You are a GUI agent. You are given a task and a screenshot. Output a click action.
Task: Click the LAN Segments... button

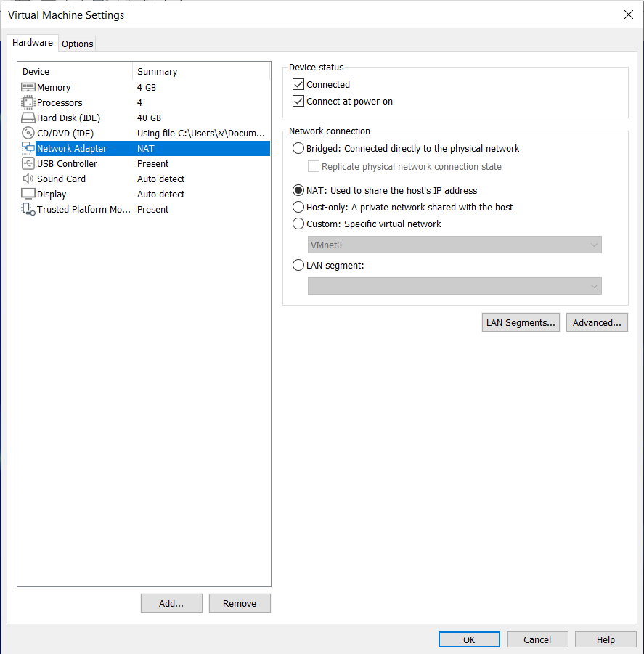[521, 323]
